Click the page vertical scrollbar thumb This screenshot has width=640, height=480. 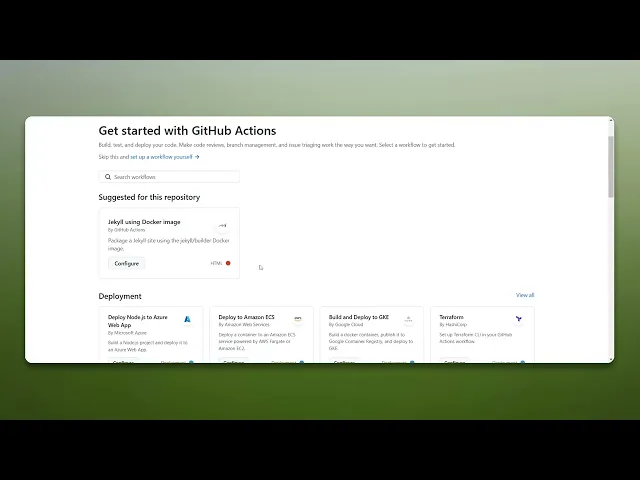coord(611,167)
